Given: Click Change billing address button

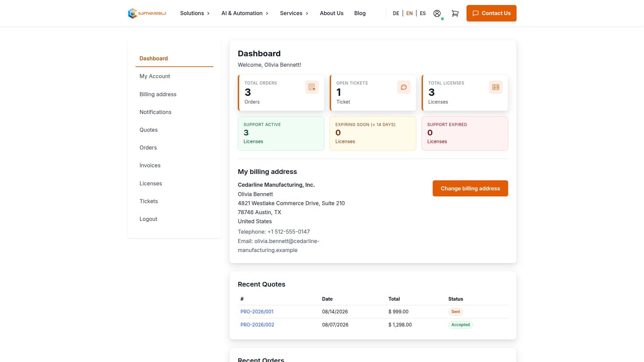Looking at the screenshot, I should coord(470,188).
